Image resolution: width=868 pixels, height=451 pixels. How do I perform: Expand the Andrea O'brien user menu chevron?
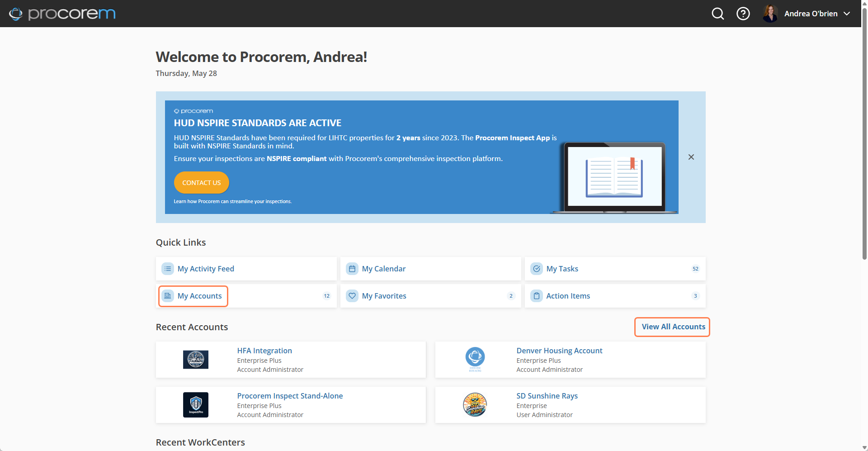pyautogui.click(x=847, y=14)
